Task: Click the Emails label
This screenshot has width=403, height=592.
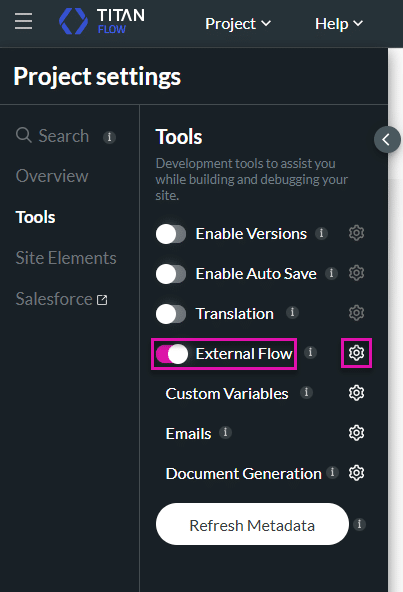Action: [x=188, y=434]
